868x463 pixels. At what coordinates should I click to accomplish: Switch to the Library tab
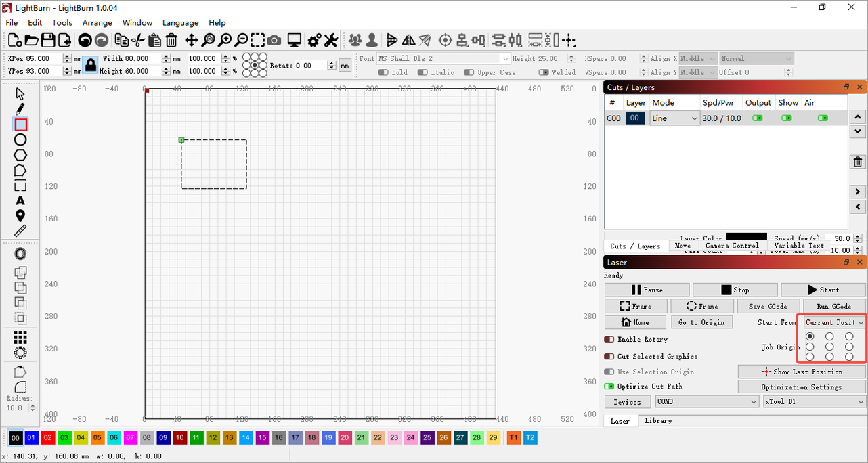(658, 420)
